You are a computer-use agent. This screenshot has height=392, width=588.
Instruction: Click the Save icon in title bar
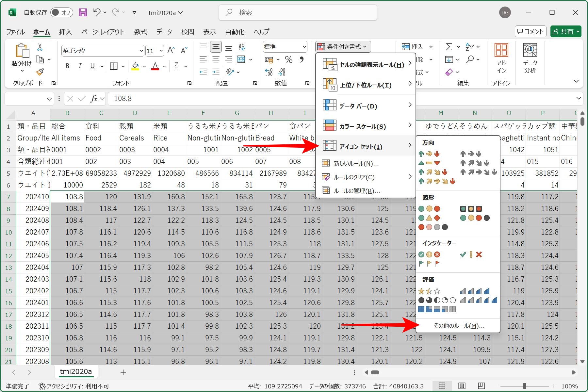pos(83,12)
